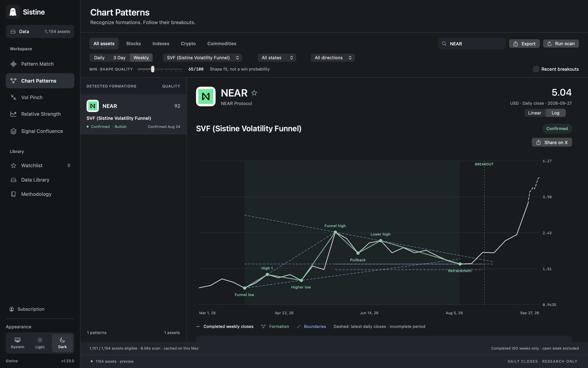
Task: Open the Data Library page
Action: pos(40,180)
